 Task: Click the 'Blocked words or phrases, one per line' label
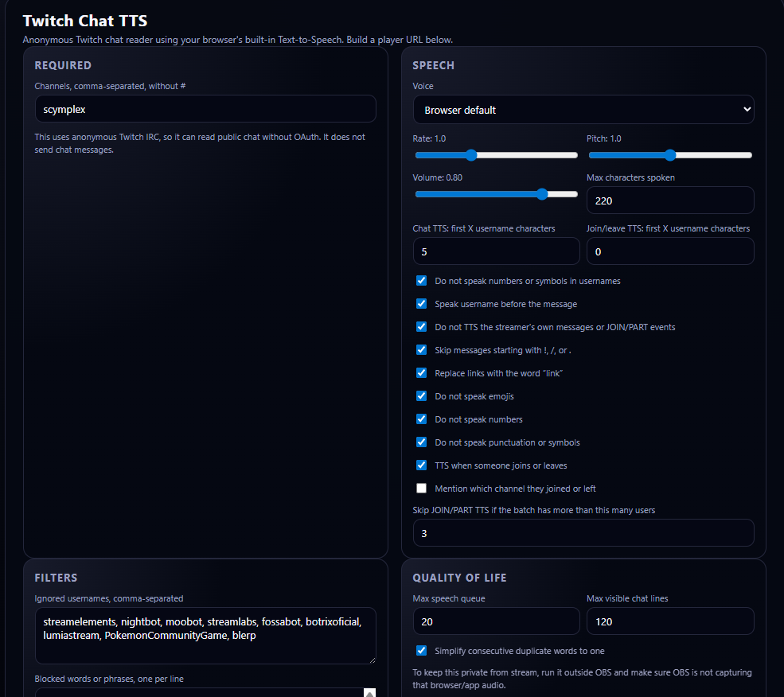point(109,679)
